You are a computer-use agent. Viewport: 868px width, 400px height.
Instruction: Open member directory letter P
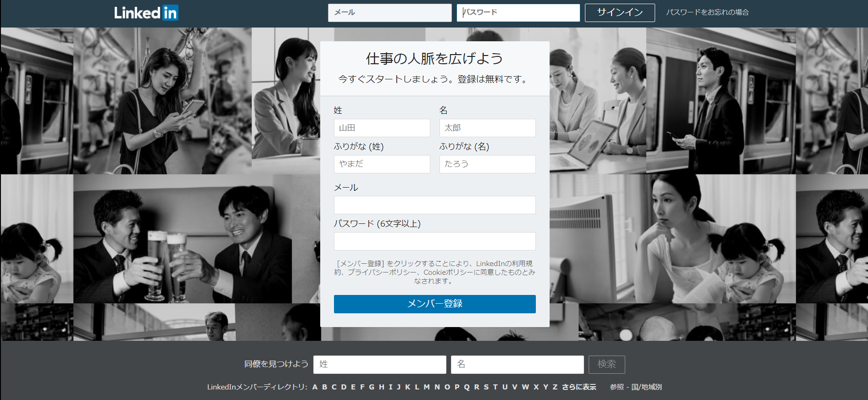[457, 387]
